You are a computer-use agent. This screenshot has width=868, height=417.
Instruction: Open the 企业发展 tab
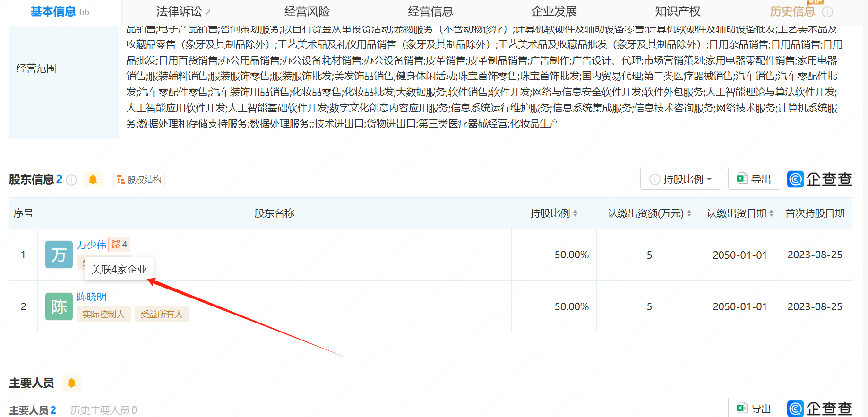click(554, 12)
